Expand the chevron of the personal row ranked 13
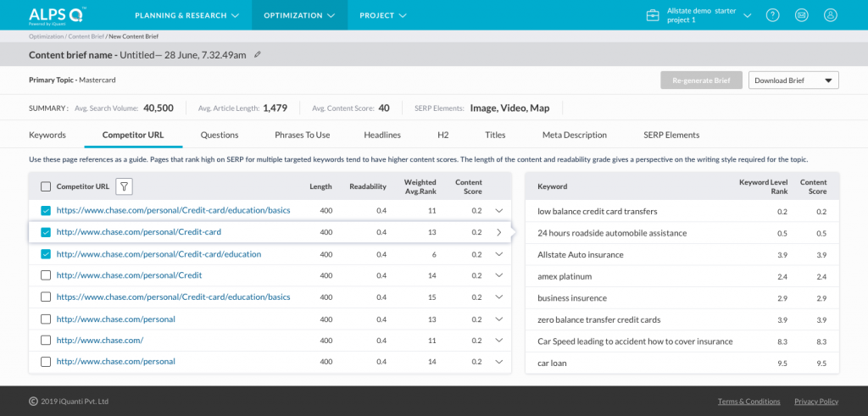 coord(498,319)
